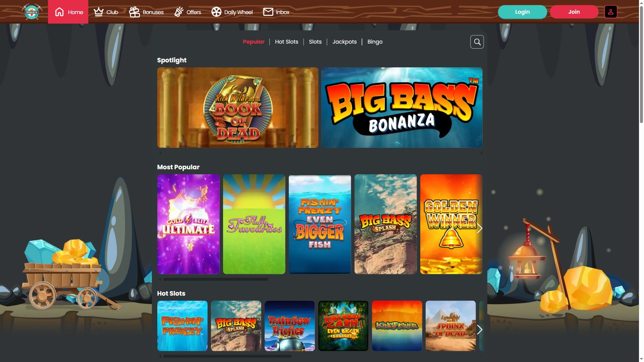Open King Kong Cash Even Bigger Bananas
This screenshot has height=362, width=644.
[x=343, y=326]
